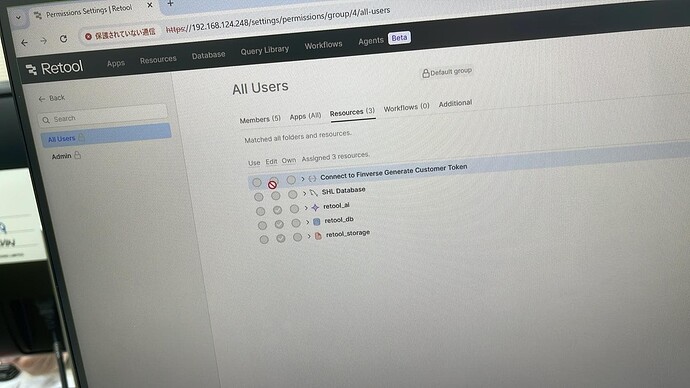This screenshot has height=388, width=690.
Task: Open Agents Beta in top navigation
Action: tap(384, 40)
